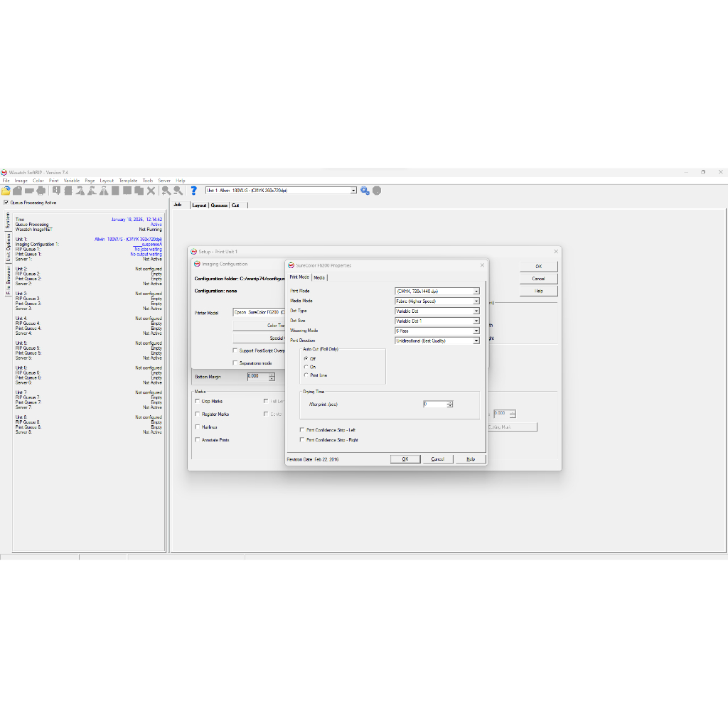
Task: Close the SureColor F6200 Properties dialog
Action: click(482, 265)
